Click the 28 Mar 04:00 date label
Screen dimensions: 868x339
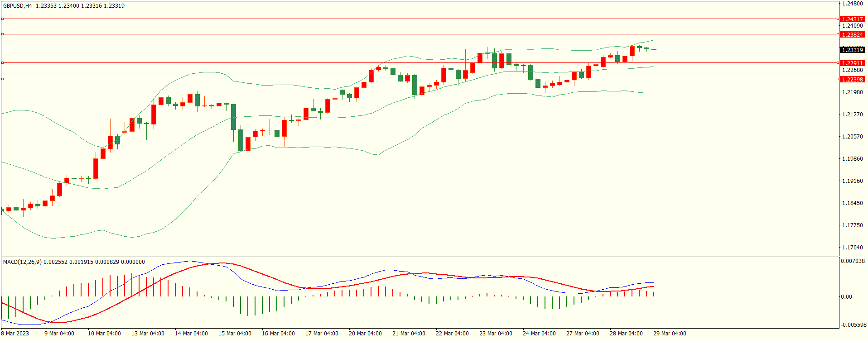pyautogui.click(x=626, y=334)
